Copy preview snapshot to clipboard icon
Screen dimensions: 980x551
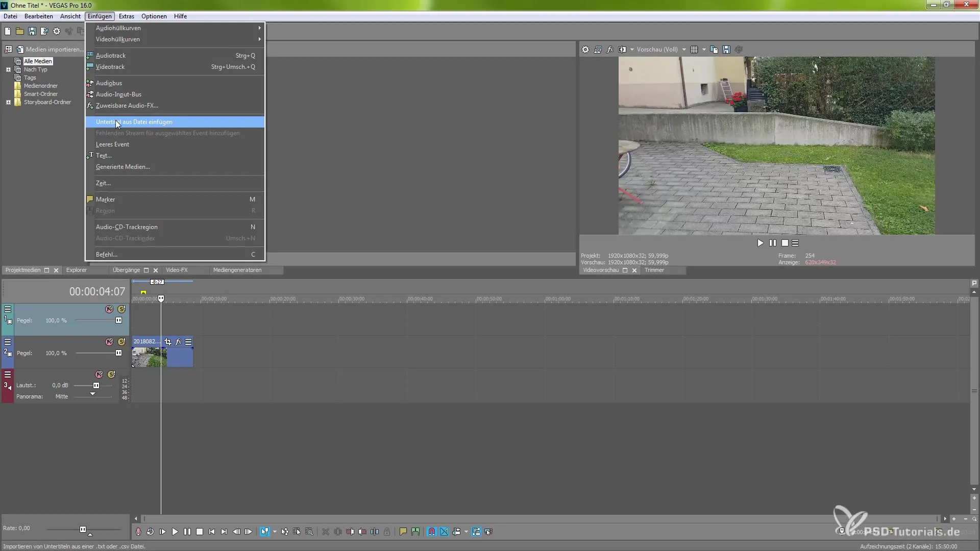click(714, 49)
